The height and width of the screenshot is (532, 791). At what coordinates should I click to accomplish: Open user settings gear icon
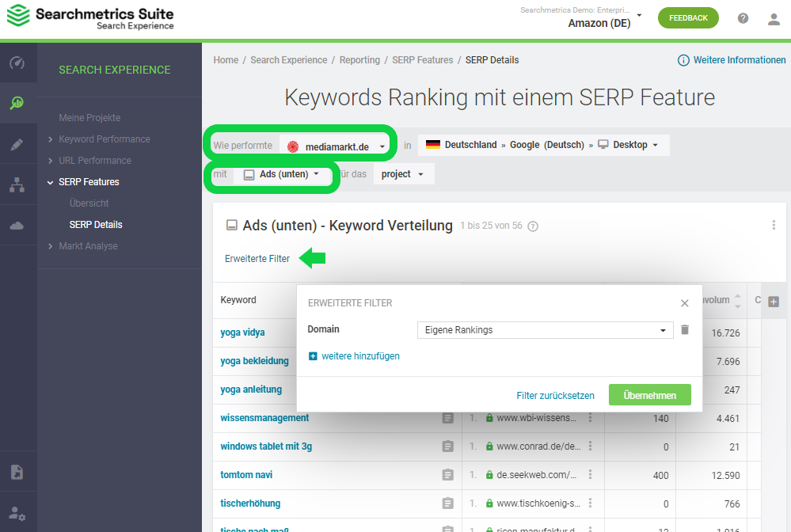17,513
